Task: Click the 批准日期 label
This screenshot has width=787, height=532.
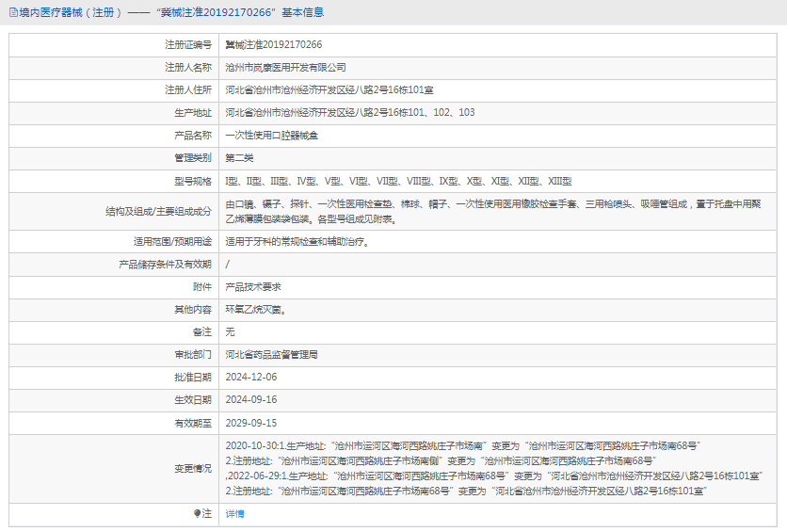Action: [193, 377]
